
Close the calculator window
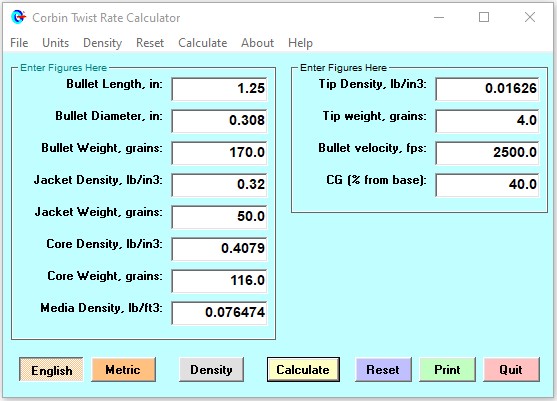(530, 17)
